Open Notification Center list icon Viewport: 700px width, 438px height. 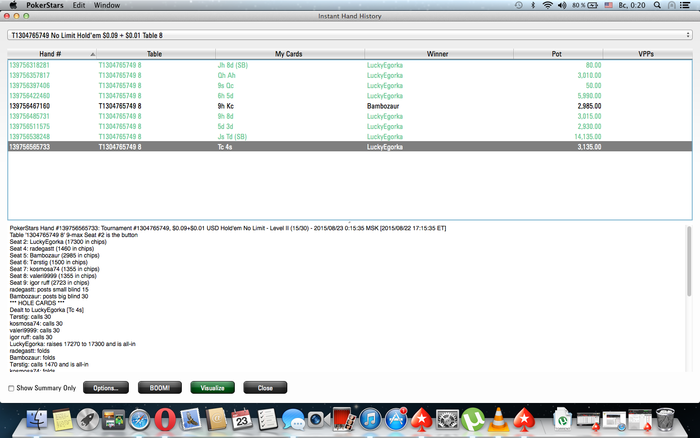[x=685, y=5]
